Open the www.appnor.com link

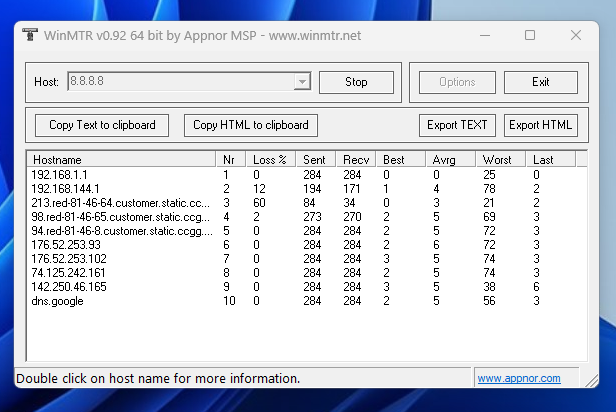click(517, 379)
